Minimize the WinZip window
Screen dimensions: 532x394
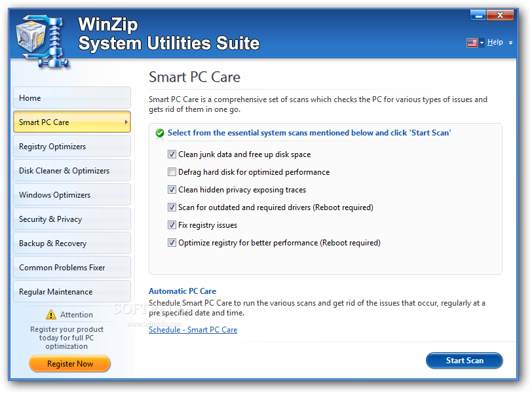click(x=478, y=15)
